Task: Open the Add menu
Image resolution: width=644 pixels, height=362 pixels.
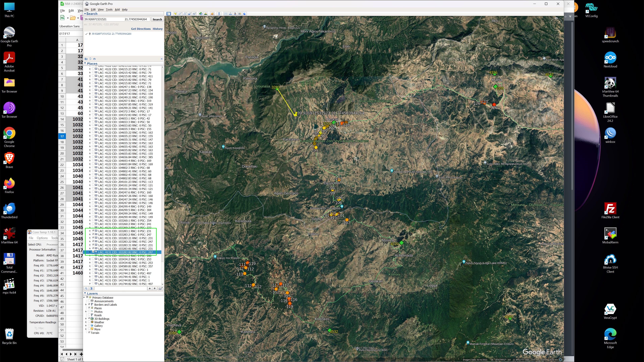Action: pyautogui.click(x=117, y=10)
